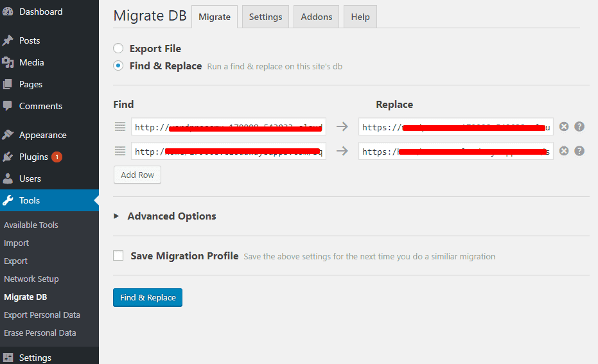Viewport: 598px width, 364px height.
Task: Open the Media menu
Action: (49, 62)
